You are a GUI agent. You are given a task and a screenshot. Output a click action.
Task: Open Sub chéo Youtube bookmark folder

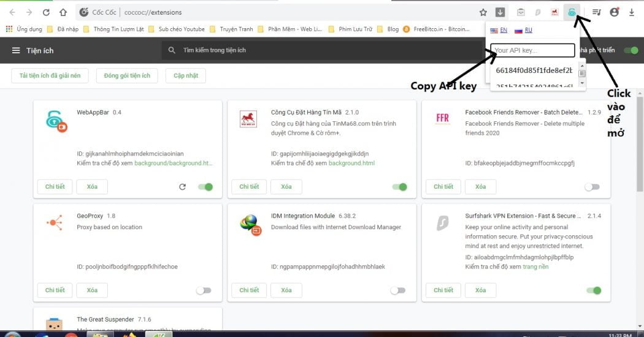point(177,29)
